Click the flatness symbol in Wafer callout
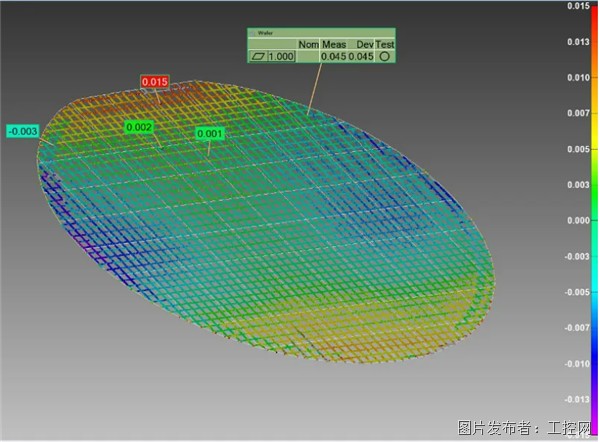This screenshot has height=442, width=600. click(258, 57)
